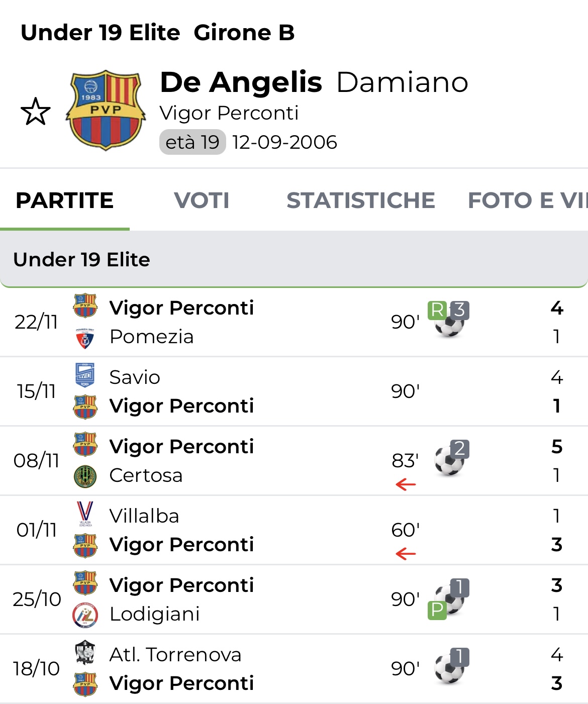Tap the substitution arrow in Villalba match

point(406,554)
